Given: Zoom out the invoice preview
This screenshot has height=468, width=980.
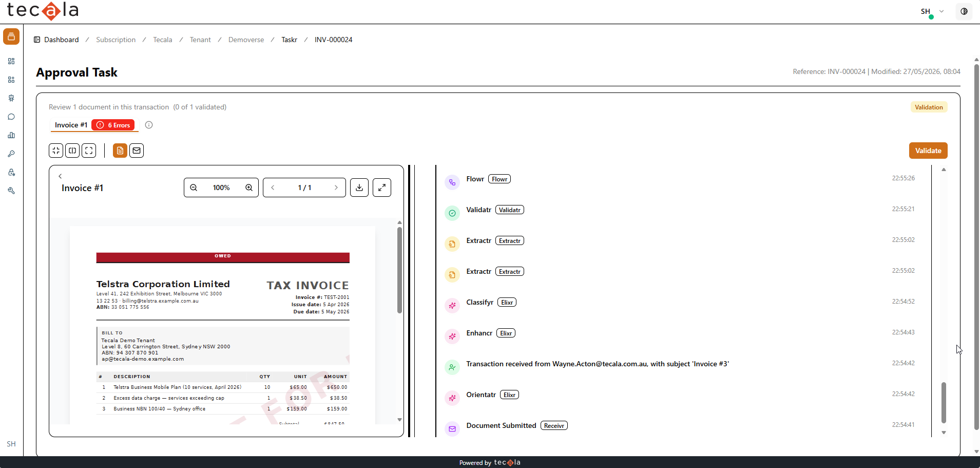Looking at the screenshot, I should point(194,188).
